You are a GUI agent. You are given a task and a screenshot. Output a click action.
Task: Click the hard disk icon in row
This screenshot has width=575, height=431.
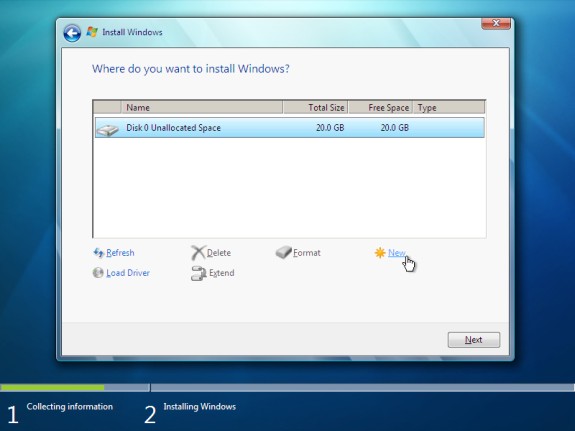107,129
